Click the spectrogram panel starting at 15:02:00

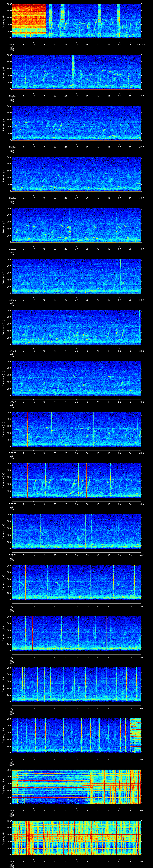coord(76,174)
